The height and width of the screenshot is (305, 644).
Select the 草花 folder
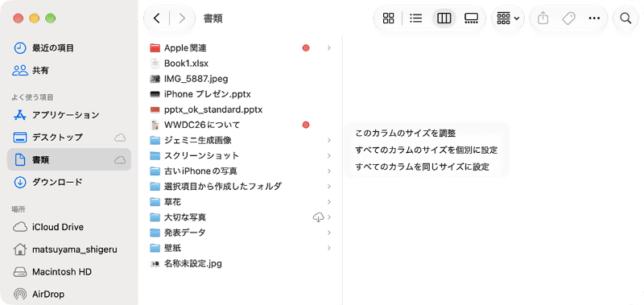point(241,201)
